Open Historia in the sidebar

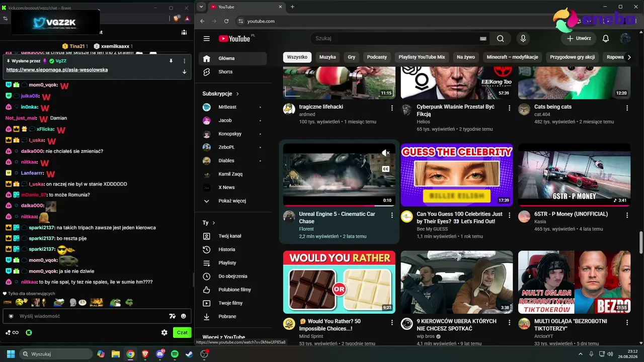pos(233,249)
